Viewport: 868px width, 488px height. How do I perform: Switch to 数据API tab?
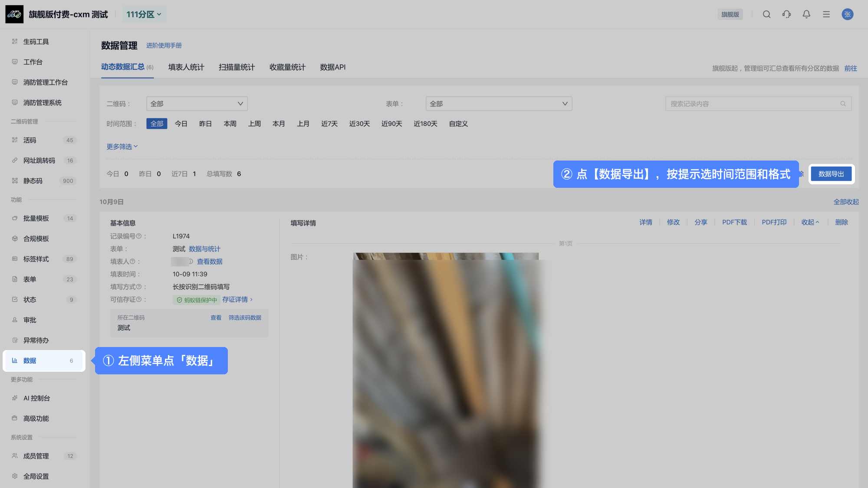(333, 67)
